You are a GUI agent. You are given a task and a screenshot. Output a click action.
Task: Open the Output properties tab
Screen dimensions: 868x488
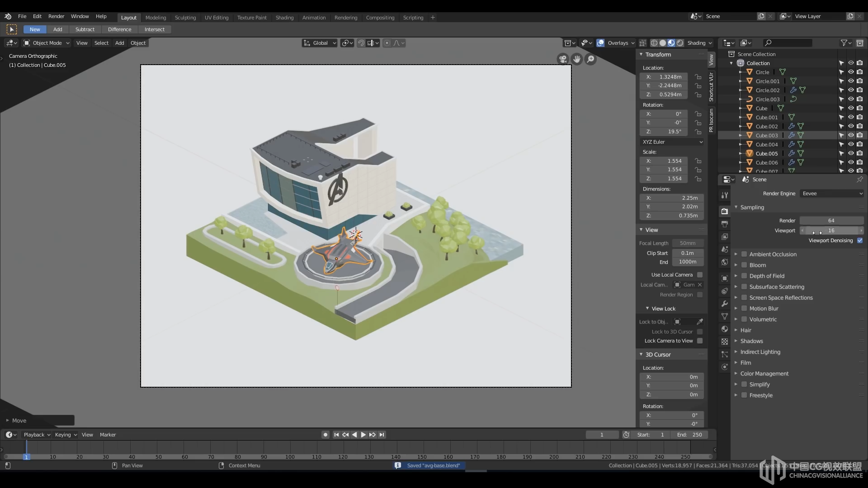pyautogui.click(x=725, y=224)
